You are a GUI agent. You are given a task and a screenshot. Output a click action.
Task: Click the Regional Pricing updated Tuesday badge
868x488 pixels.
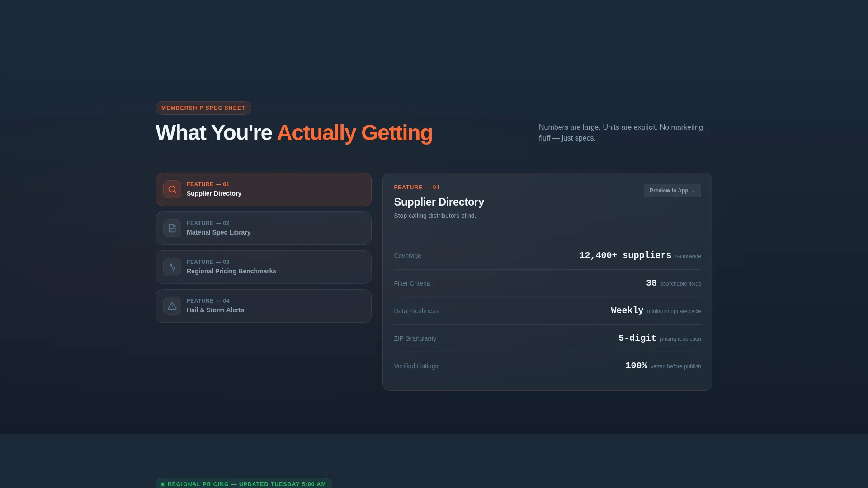coord(244,484)
